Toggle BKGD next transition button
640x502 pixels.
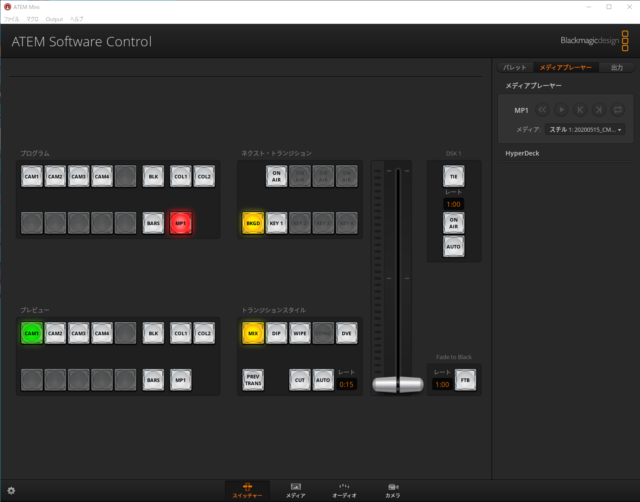point(253,223)
